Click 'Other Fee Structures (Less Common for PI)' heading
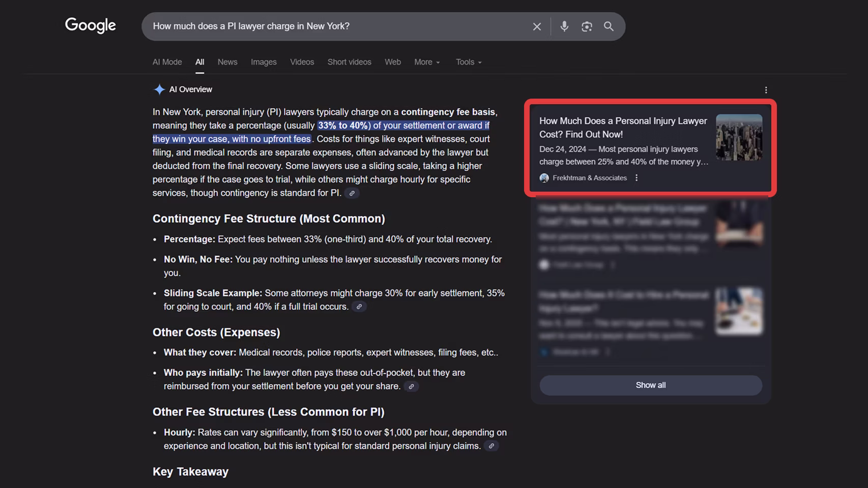 (x=268, y=412)
